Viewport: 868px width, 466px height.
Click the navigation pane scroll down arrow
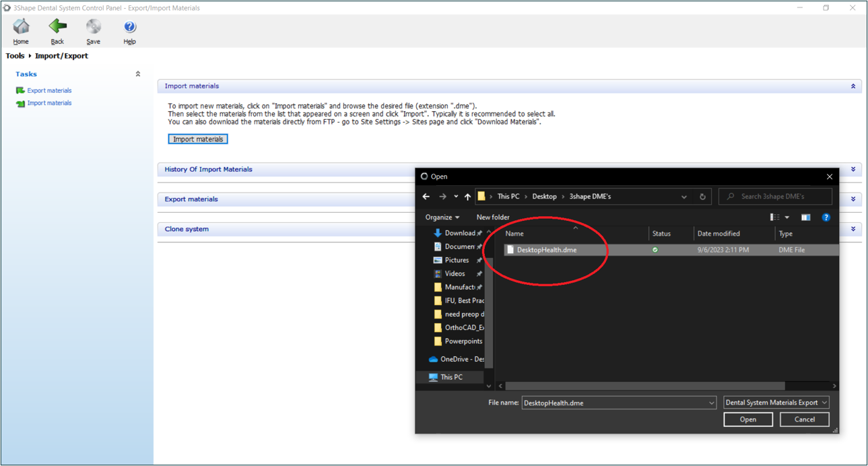[x=489, y=386]
